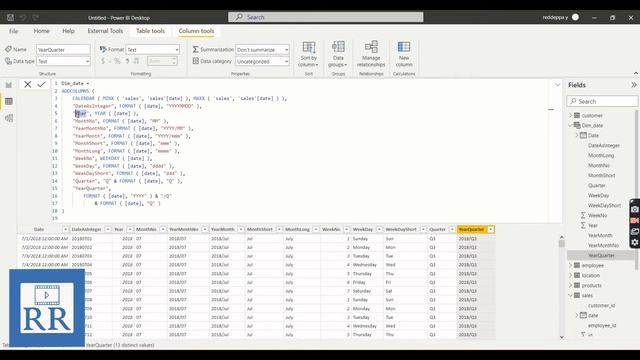
Task: Collapse the Fields pane with double chevron
Action: [x=633, y=85]
